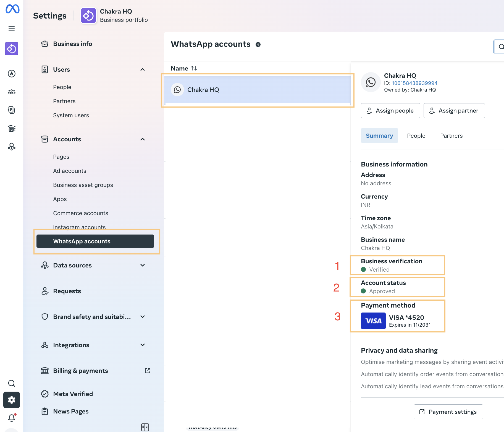Open notifications bell icon

pyautogui.click(x=12, y=418)
